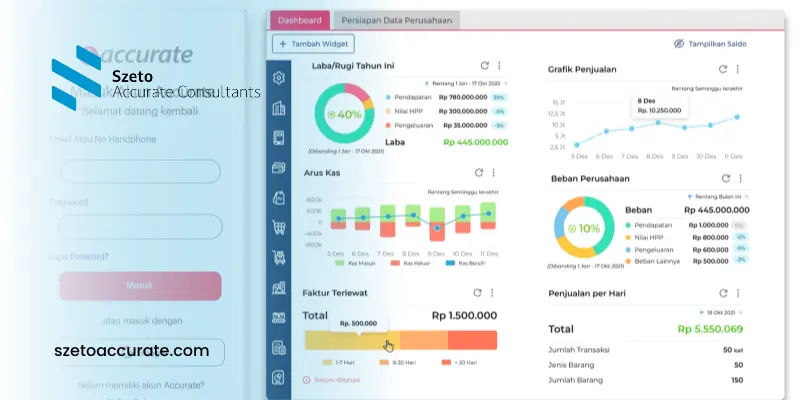This screenshot has height=400, width=800.
Task: Click the red >30 Hari bar segment
Action: (472, 340)
